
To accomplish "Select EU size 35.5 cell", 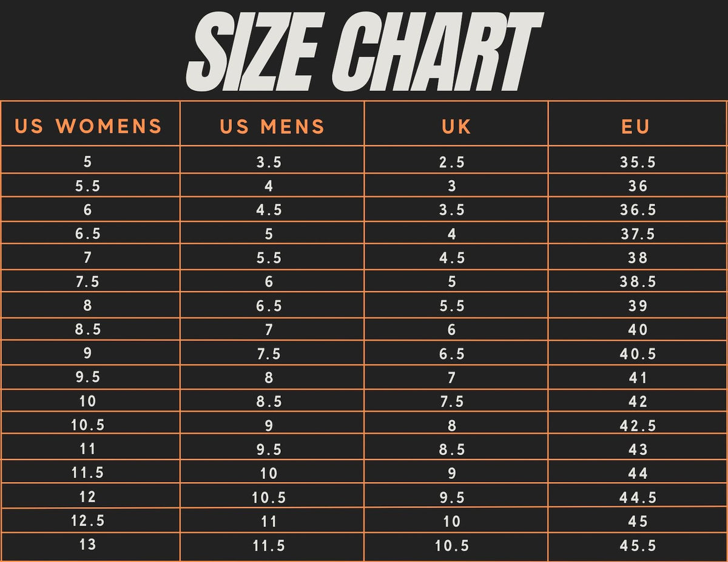I will [x=638, y=162].
